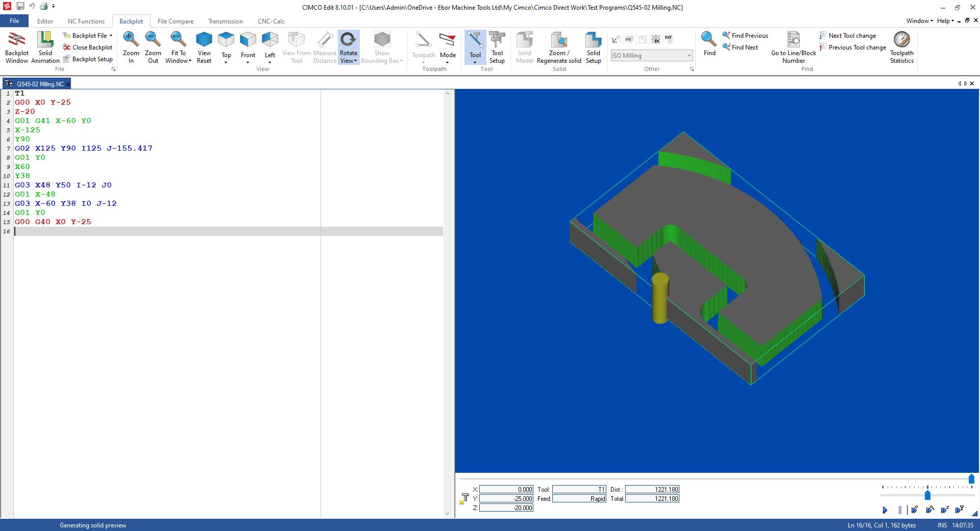Viewport: 980px width, 531px height.
Task: Expand the Top view dropdown
Action: click(226, 62)
